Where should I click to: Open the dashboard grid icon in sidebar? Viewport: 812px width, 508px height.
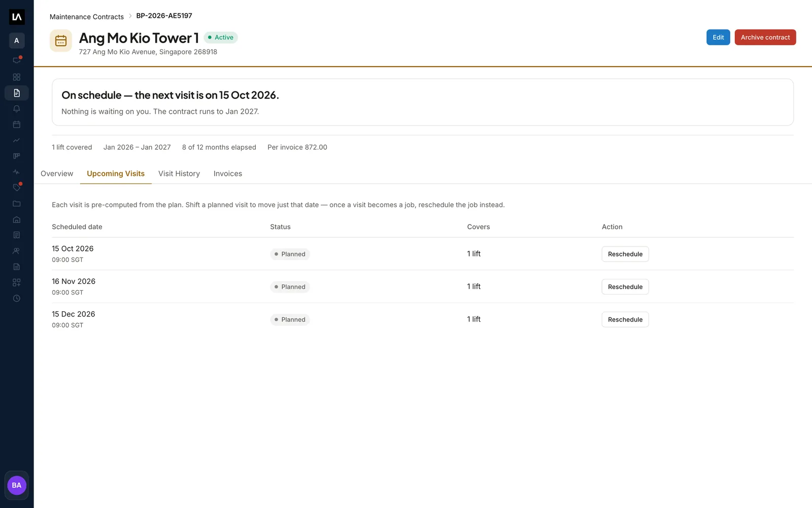click(x=17, y=77)
